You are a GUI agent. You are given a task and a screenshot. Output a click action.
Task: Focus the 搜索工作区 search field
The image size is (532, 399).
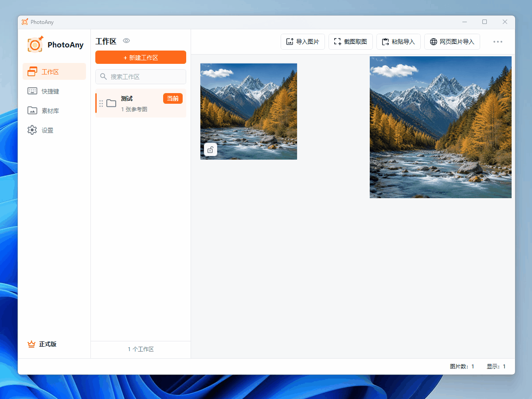(x=141, y=77)
